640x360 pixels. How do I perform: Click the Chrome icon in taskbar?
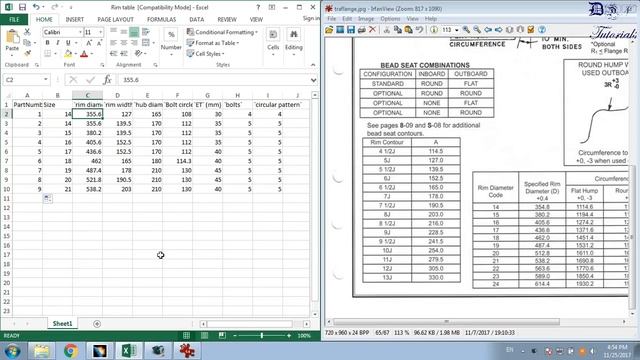click(x=71, y=351)
